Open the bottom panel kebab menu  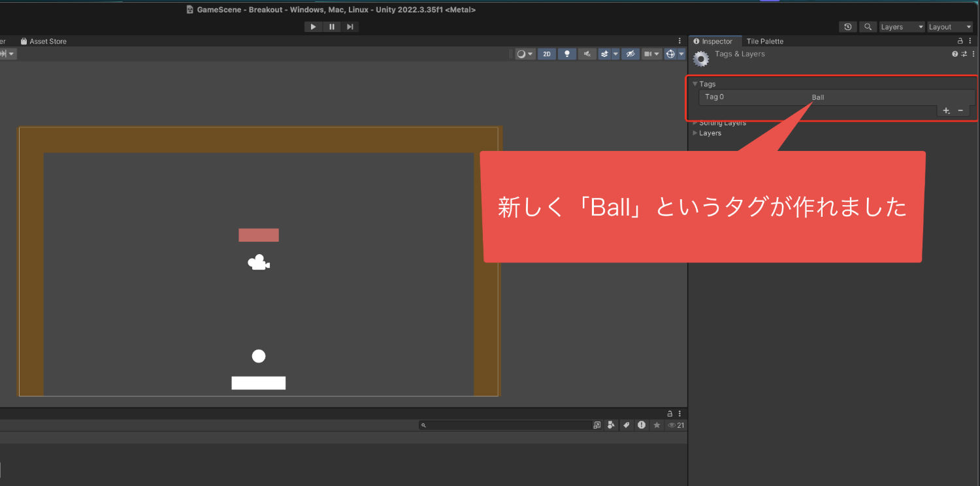(x=680, y=413)
